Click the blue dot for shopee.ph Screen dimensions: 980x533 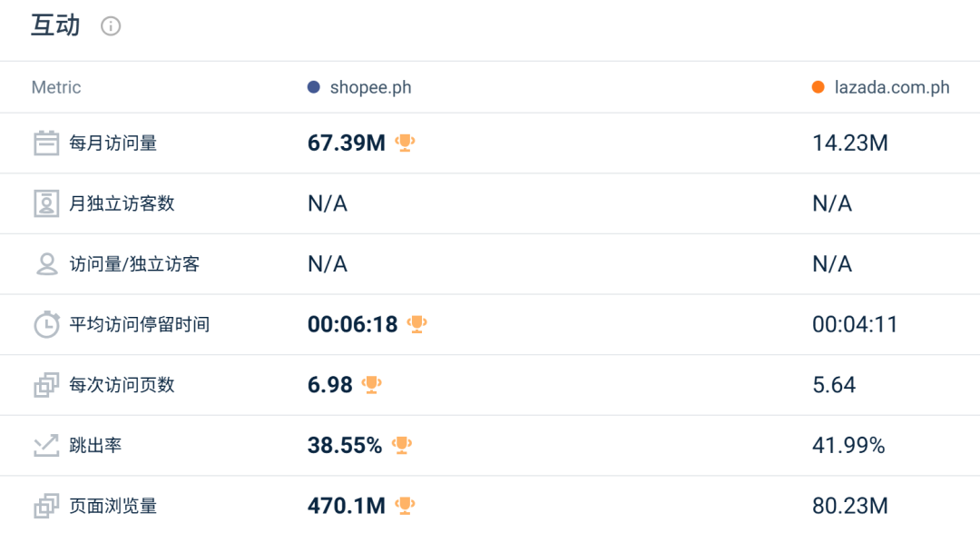314,87
